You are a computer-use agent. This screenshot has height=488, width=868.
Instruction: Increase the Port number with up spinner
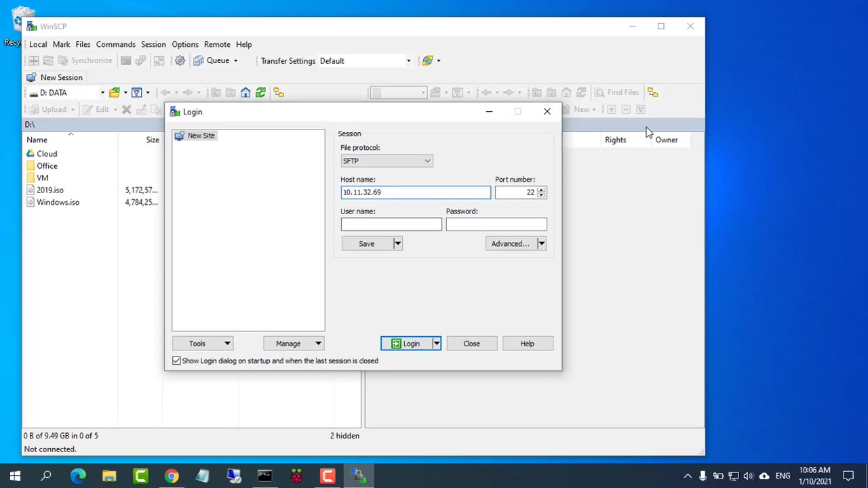(541, 190)
